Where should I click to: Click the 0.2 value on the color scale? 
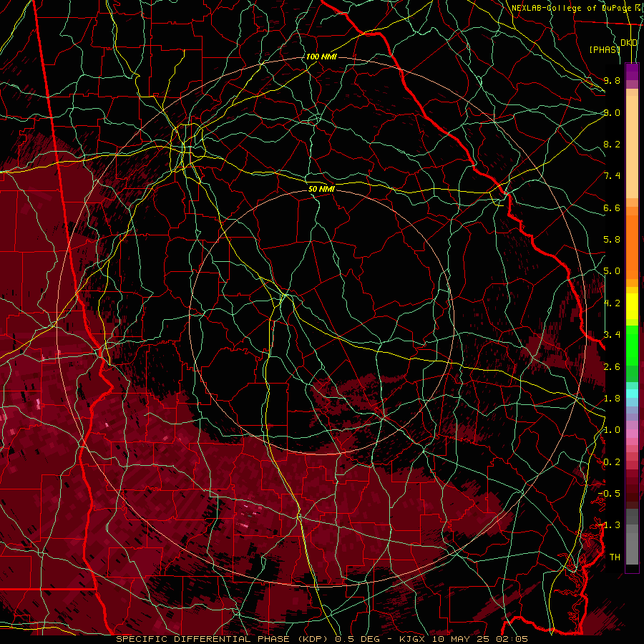(x=612, y=462)
